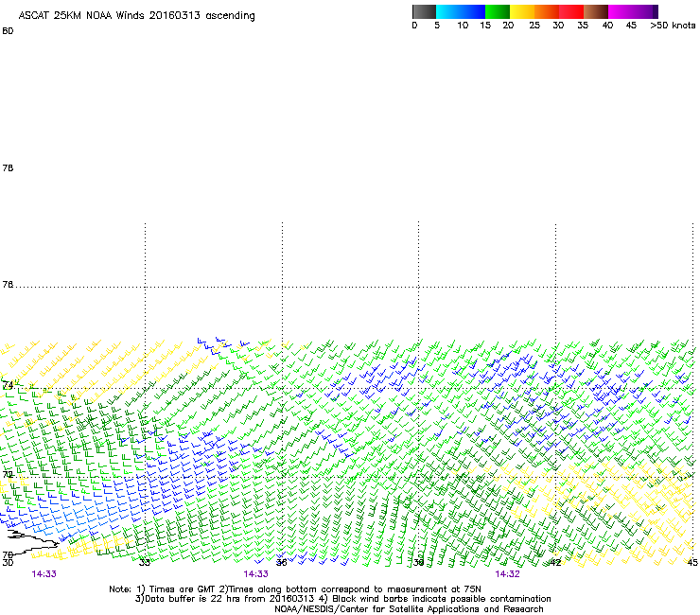Click the "20" label under the color legend
Viewport: 700px width, 615px height.
(x=508, y=26)
